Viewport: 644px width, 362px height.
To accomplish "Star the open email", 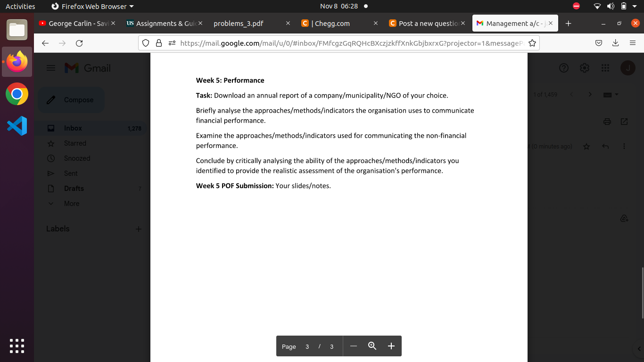I will click(x=586, y=147).
